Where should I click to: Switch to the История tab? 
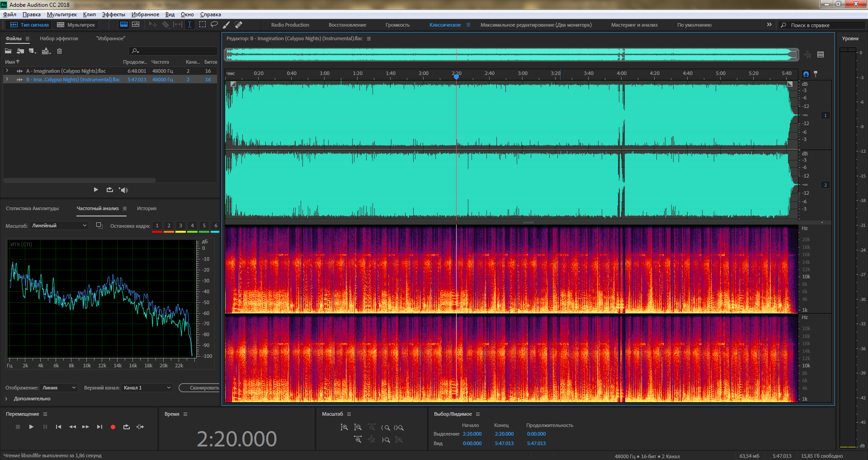tap(146, 208)
